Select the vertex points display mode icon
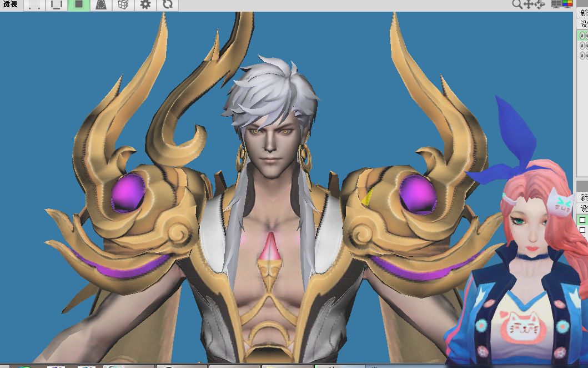588x368 pixels. [34, 5]
